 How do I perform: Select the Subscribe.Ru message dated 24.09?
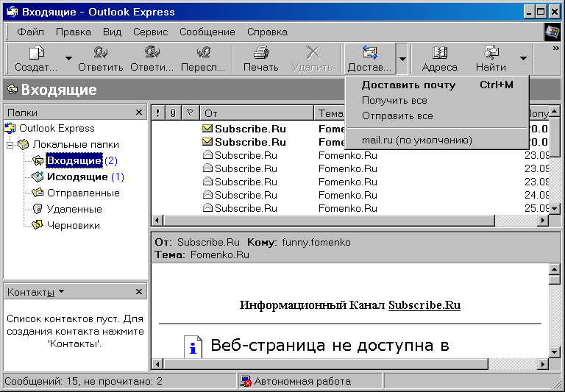[350, 196]
